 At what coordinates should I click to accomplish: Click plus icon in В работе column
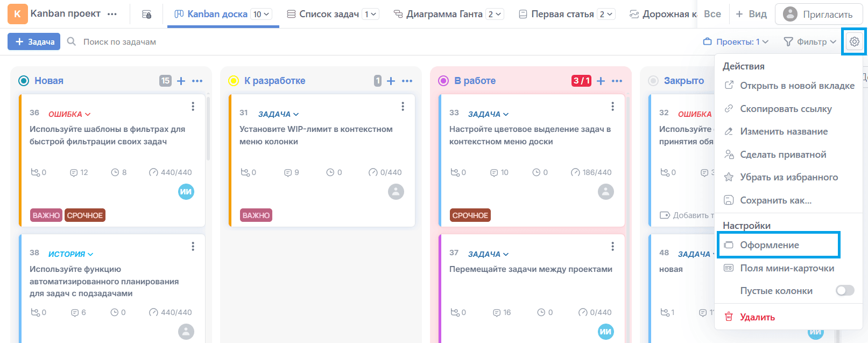pos(601,81)
